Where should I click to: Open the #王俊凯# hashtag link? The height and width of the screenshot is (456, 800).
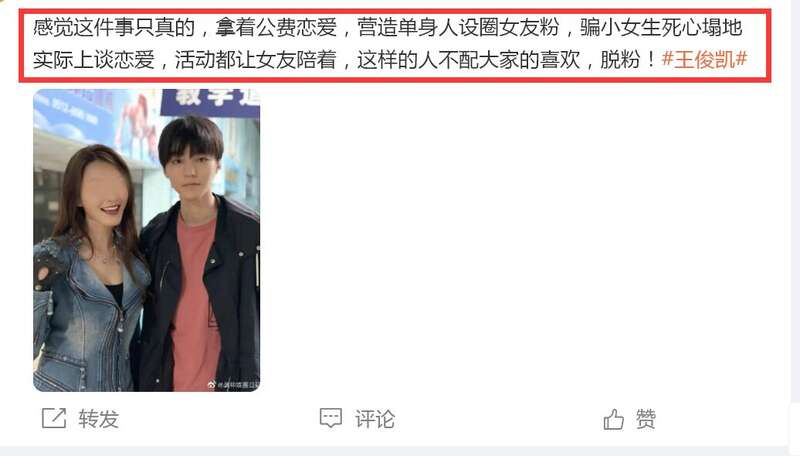tap(704, 60)
